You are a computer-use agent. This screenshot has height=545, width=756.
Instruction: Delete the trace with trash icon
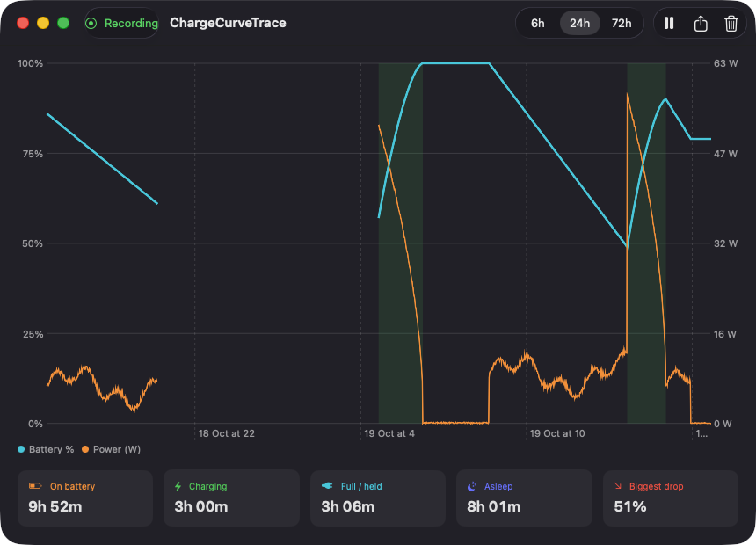[x=731, y=23]
